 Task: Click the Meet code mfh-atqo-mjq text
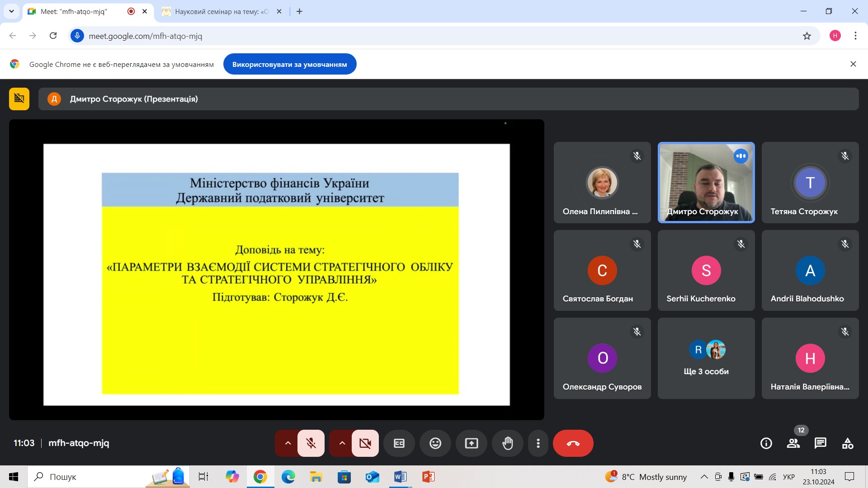click(x=79, y=443)
